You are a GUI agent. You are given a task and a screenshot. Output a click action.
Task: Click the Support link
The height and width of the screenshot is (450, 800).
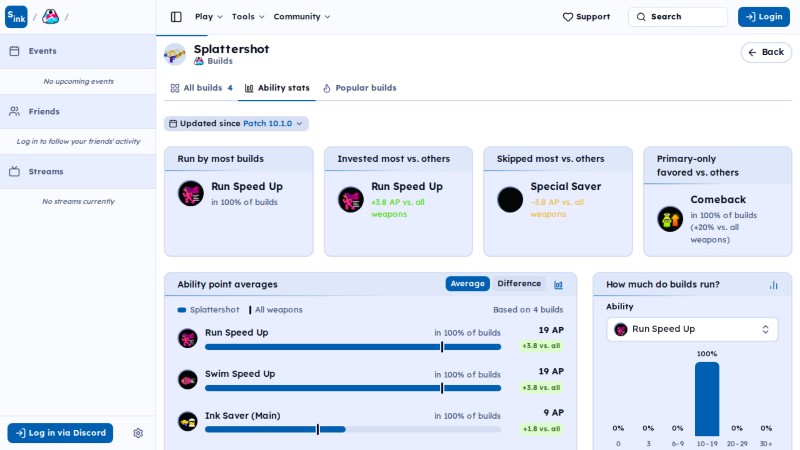tap(586, 17)
